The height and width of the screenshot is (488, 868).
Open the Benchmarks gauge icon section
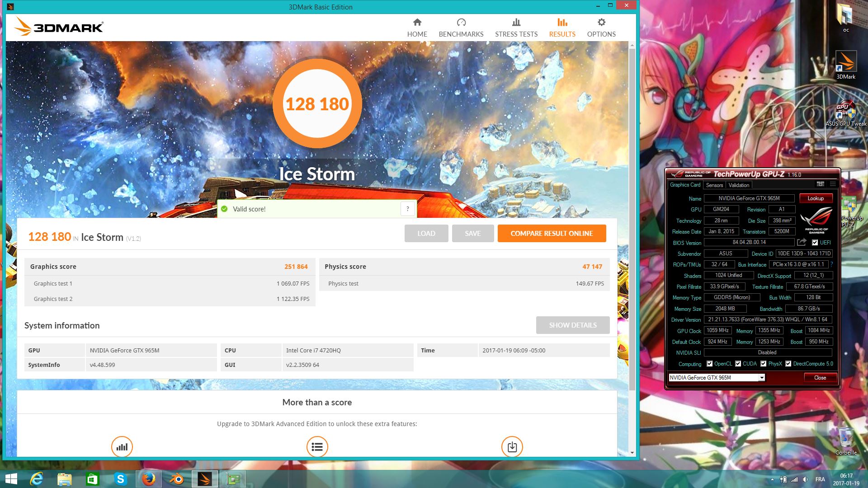(461, 28)
